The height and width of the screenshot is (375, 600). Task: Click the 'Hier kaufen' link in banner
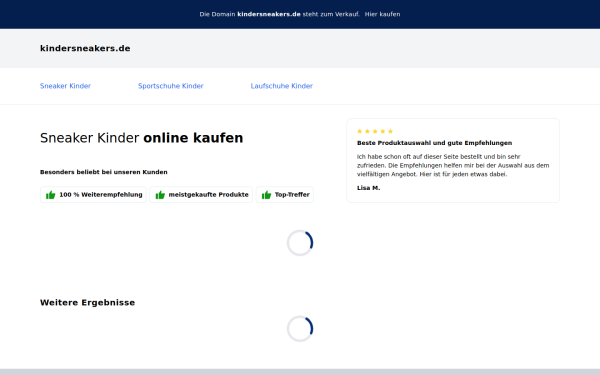tap(382, 14)
